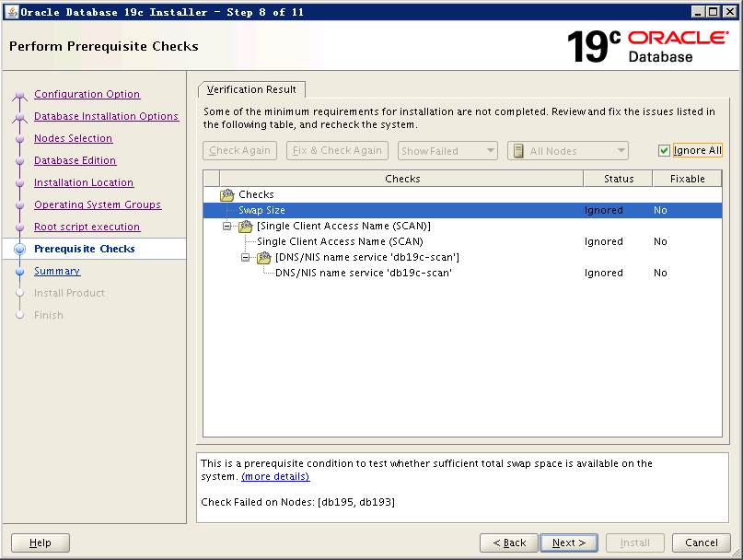The width and height of the screenshot is (743, 560).
Task: Click 'Check Failed on Nodes: [db195, db193]' text
Action: 297,502
